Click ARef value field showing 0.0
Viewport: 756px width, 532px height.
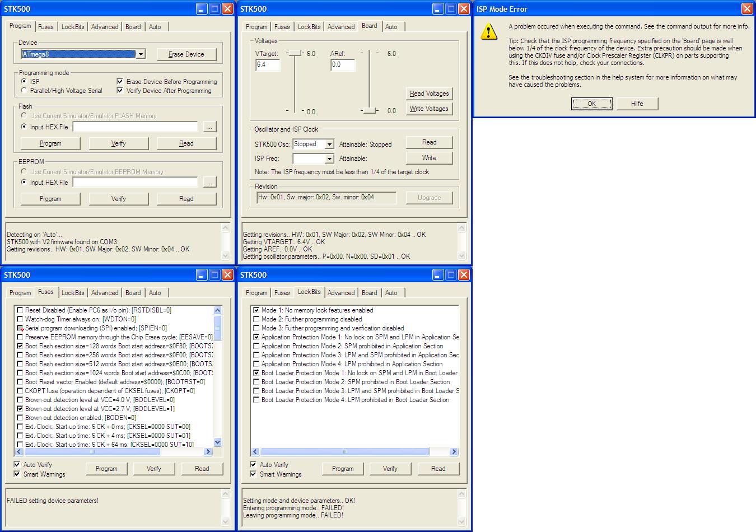[x=343, y=65]
